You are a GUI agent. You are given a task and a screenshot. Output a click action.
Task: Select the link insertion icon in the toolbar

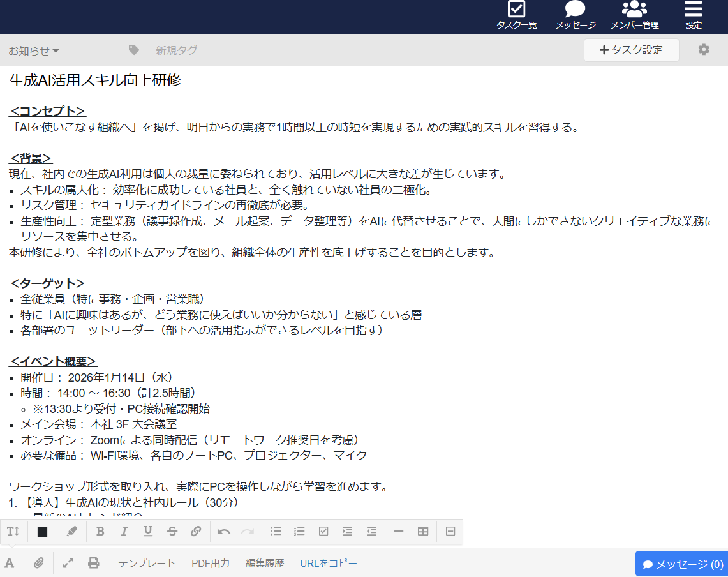[195, 531]
